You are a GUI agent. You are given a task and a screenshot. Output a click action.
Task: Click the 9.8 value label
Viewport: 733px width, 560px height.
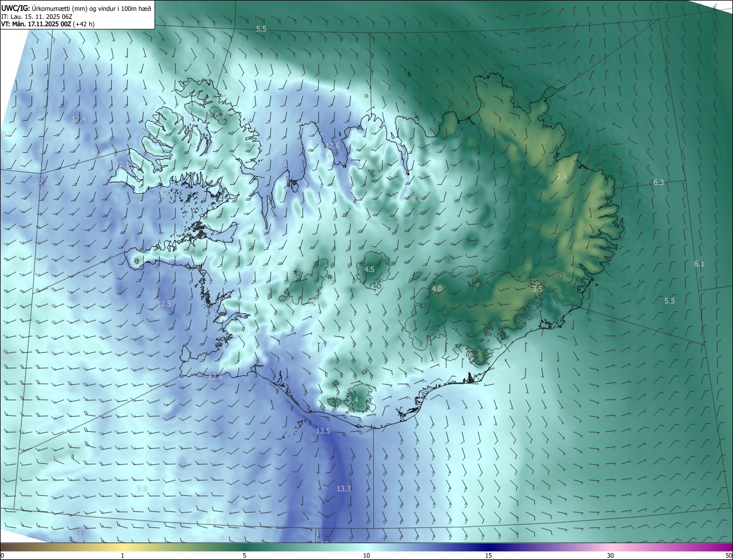tap(143, 488)
